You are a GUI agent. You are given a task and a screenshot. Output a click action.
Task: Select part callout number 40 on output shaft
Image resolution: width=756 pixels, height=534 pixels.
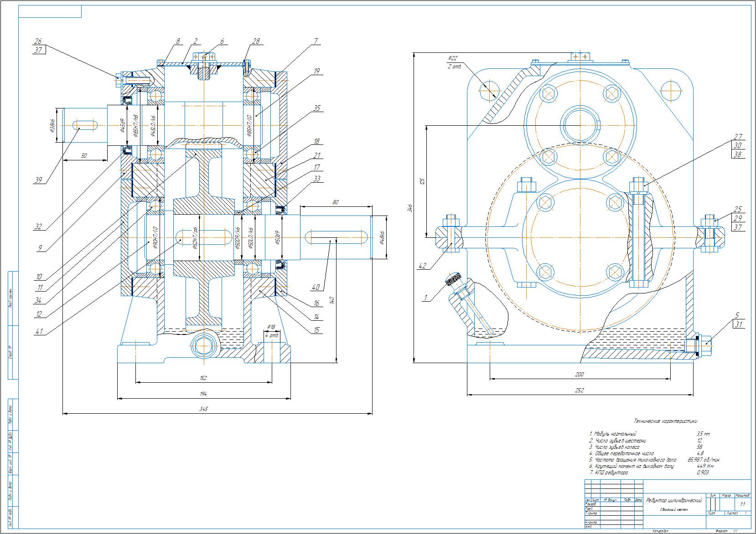point(316,288)
